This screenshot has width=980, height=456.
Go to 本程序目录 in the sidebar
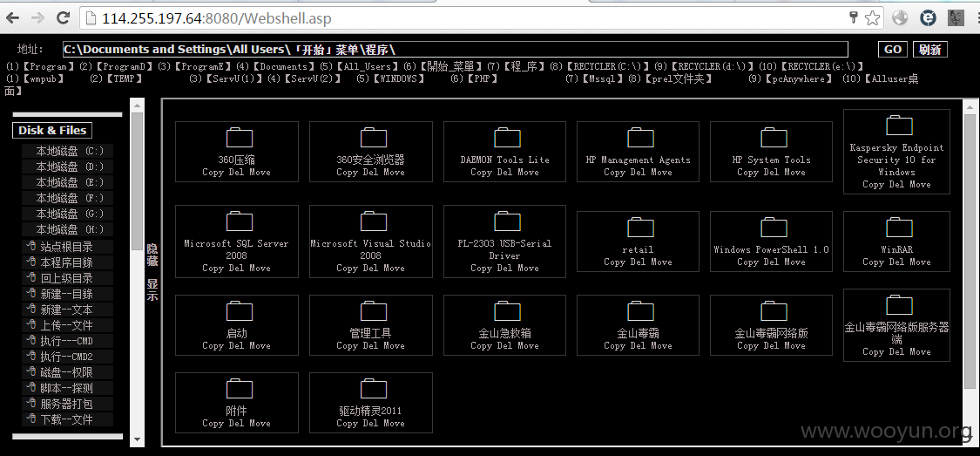tap(67, 262)
